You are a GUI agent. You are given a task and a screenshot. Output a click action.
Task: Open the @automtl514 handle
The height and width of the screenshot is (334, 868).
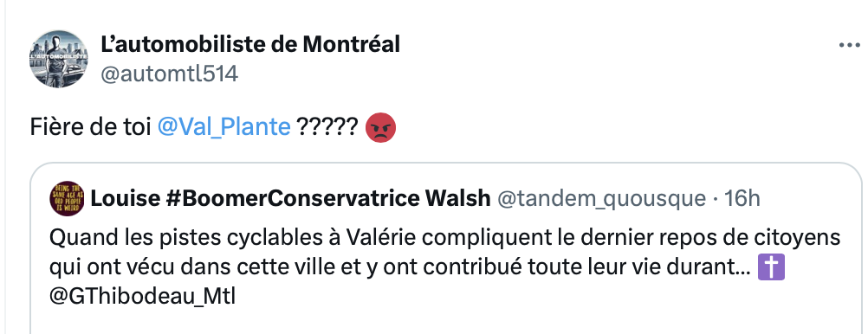coord(170,73)
